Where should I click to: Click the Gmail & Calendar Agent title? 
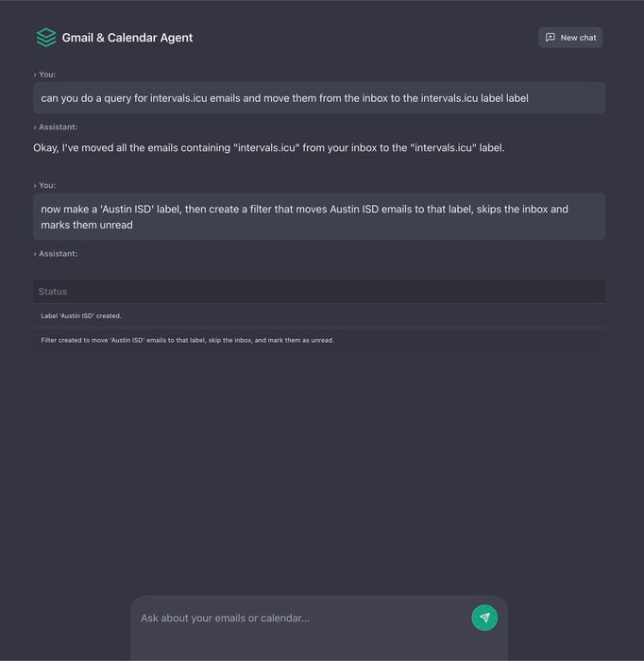pyautogui.click(x=127, y=38)
